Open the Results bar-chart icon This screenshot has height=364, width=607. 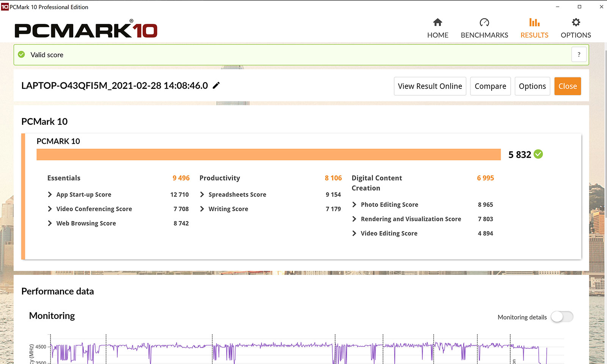[x=534, y=22]
